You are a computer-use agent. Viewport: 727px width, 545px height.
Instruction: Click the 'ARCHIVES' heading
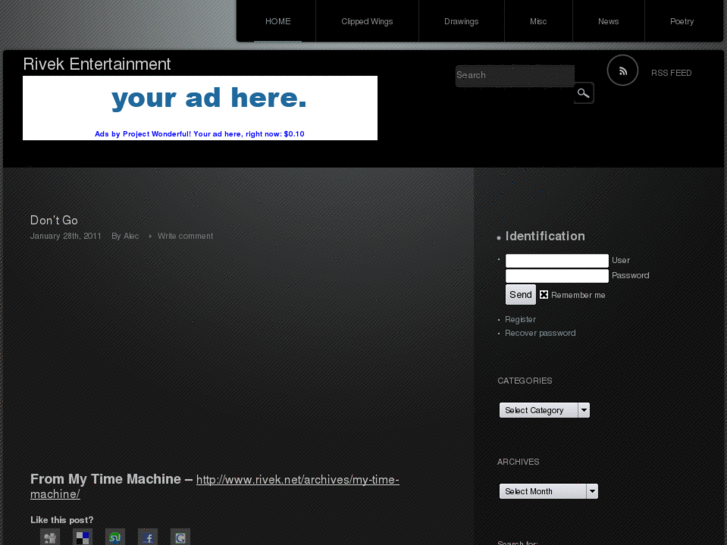pyautogui.click(x=518, y=462)
